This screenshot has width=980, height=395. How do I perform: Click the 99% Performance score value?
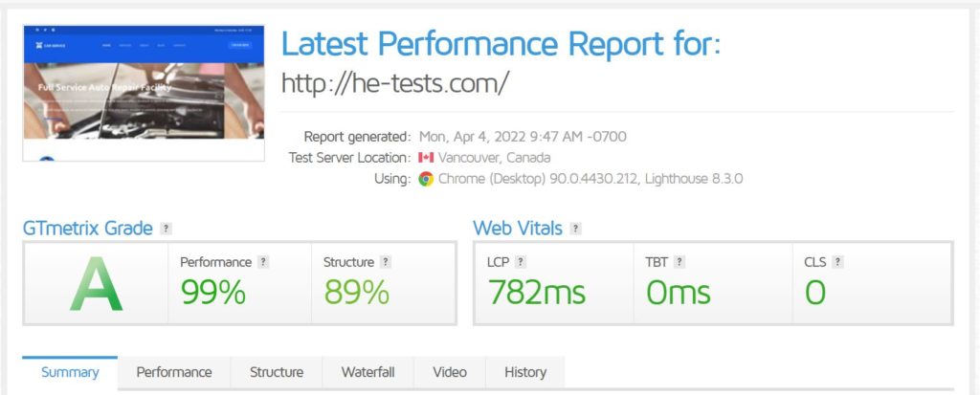coord(213,293)
